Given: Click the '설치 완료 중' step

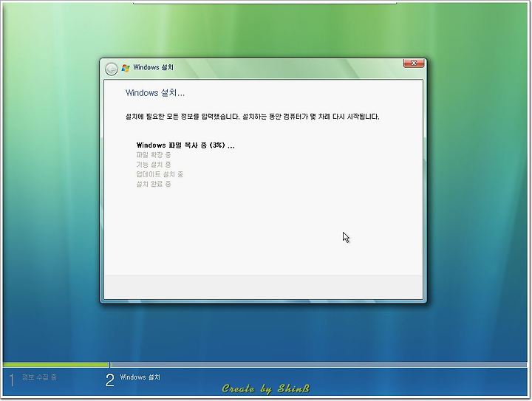Looking at the screenshot, I should tap(154, 184).
